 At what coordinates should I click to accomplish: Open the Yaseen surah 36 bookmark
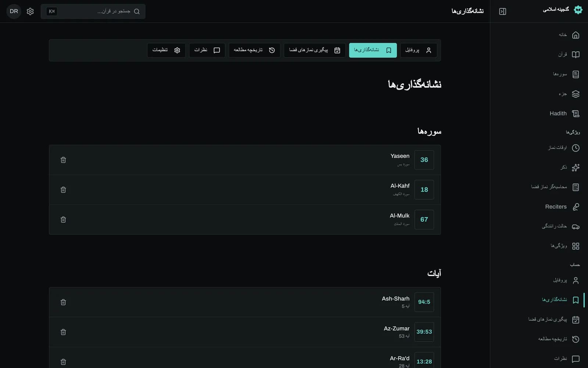click(245, 160)
